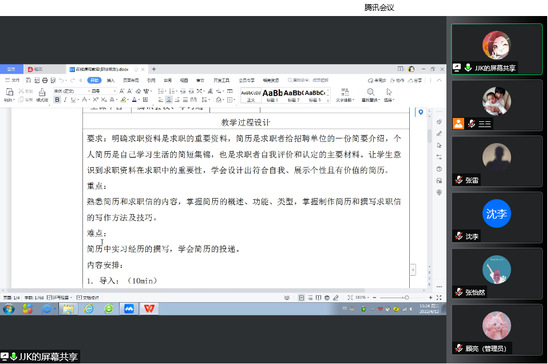Click the text highlight color icon
The width and height of the screenshot is (548, 364).
(x=123, y=100)
